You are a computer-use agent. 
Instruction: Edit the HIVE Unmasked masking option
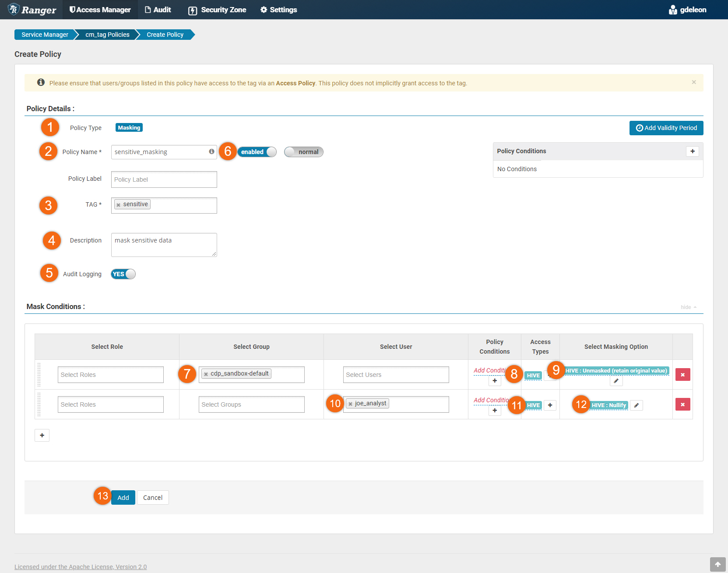click(x=615, y=381)
